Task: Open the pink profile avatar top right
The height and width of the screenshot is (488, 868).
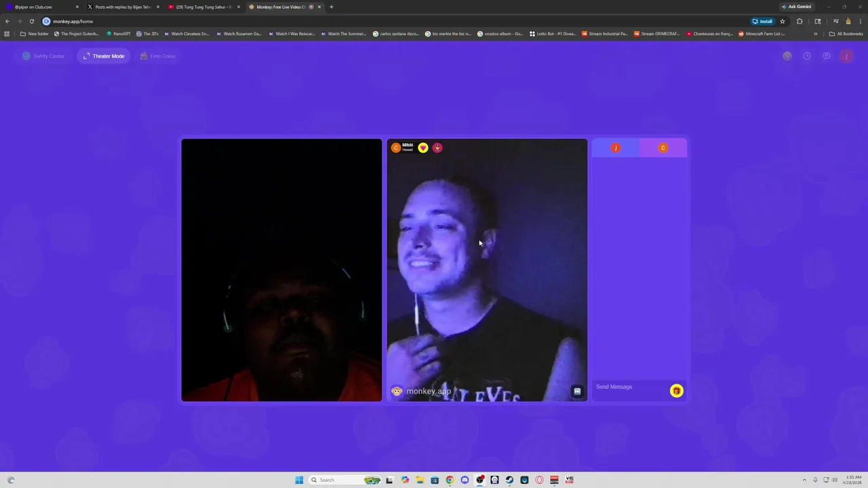Action: [846, 56]
